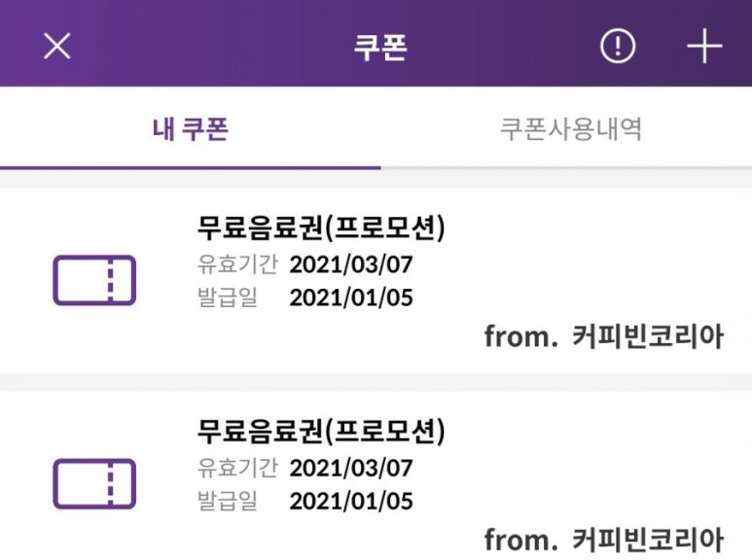Tap the first coupon's 유효기간 label
This screenshot has height=560, width=752.
[236, 264]
